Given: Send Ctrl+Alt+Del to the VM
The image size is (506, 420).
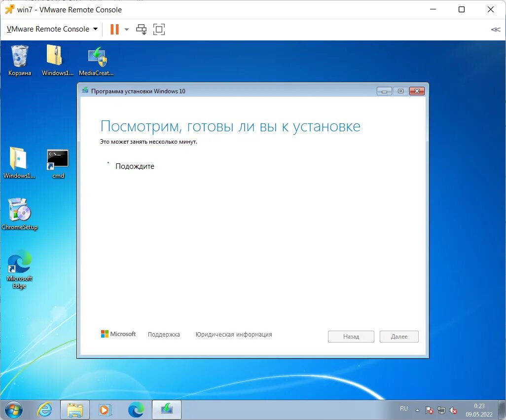Looking at the screenshot, I should (141, 30).
